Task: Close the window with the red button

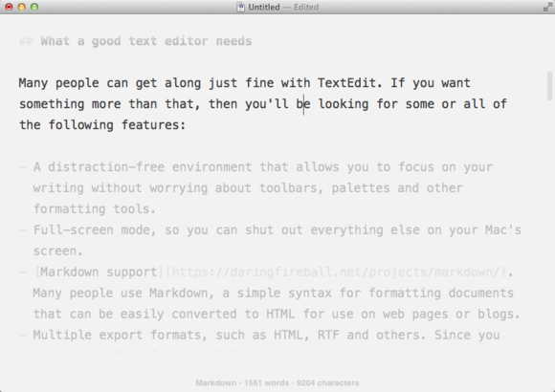Action: pos(9,7)
